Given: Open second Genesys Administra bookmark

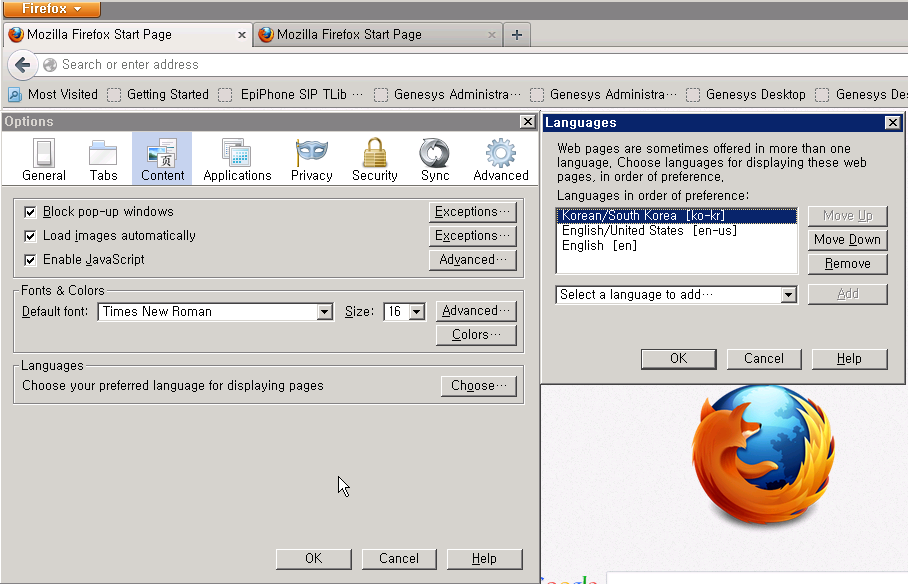Looking at the screenshot, I should (603, 94).
